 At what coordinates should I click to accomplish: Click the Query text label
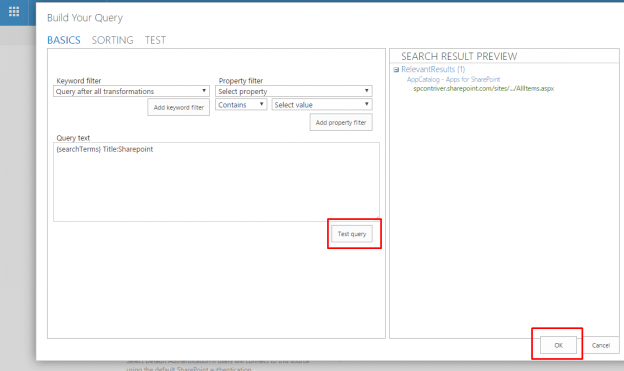(73, 138)
